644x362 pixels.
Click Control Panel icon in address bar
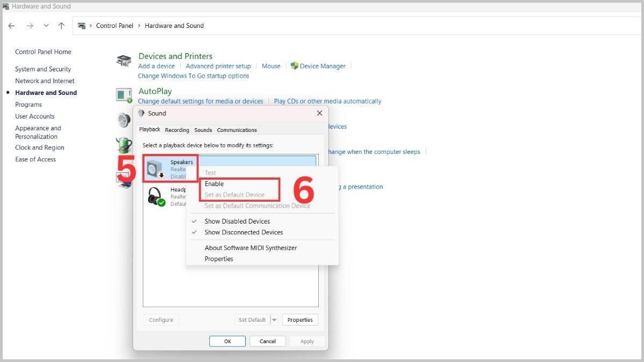pos(82,26)
